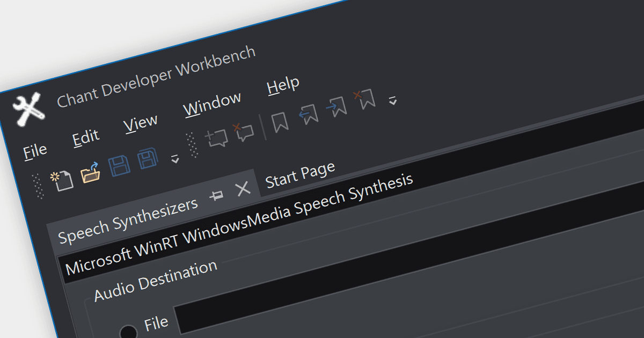
Task: Switch to the Start Page tab
Action: click(x=301, y=174)
